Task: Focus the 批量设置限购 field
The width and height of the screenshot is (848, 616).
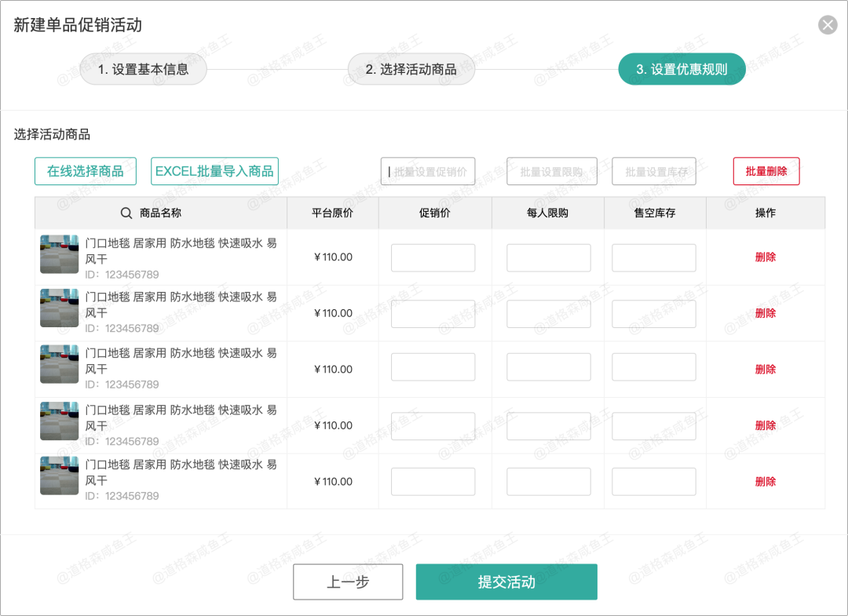Action: tap(552, 171)
